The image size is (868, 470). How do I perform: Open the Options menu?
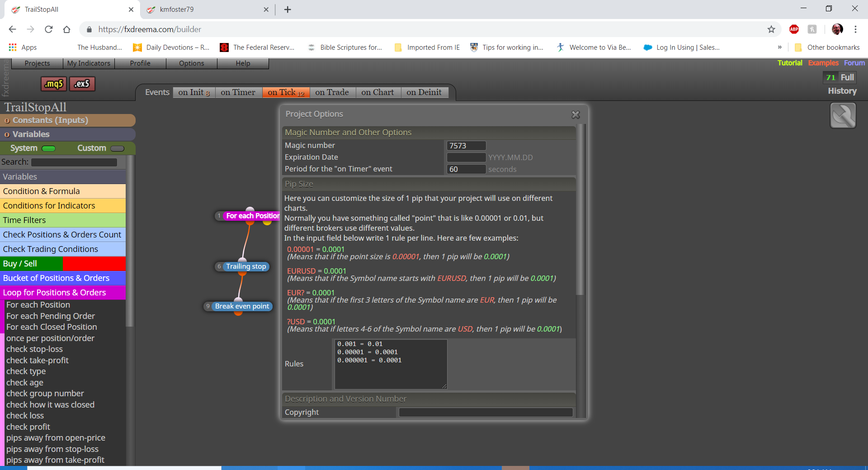tap(192, 63)
